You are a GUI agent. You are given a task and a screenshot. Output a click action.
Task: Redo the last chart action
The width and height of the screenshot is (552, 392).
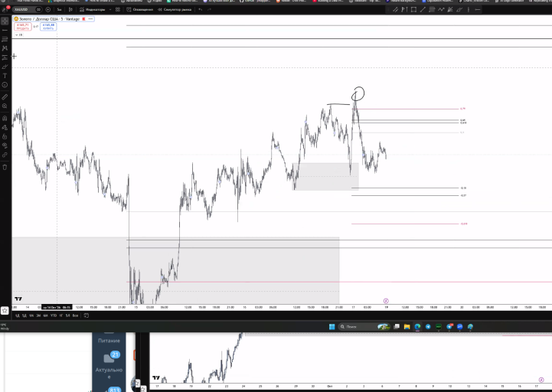(x=209, y=9)
